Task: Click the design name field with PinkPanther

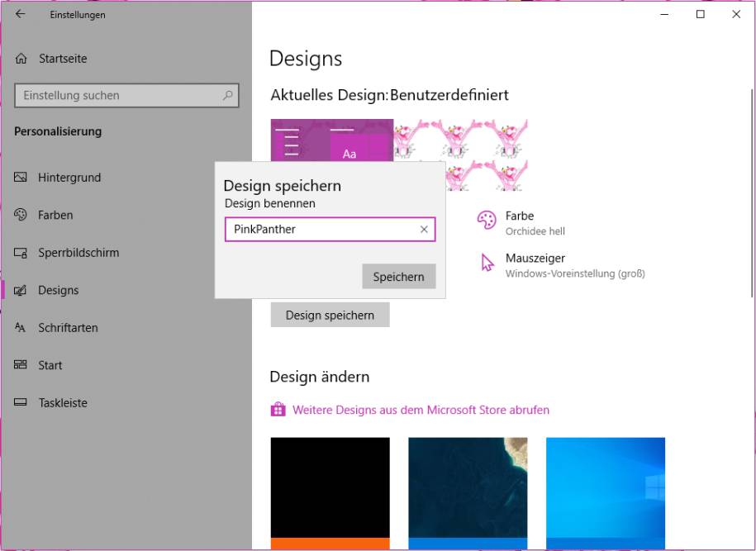Action: click(x=330, y=230)
